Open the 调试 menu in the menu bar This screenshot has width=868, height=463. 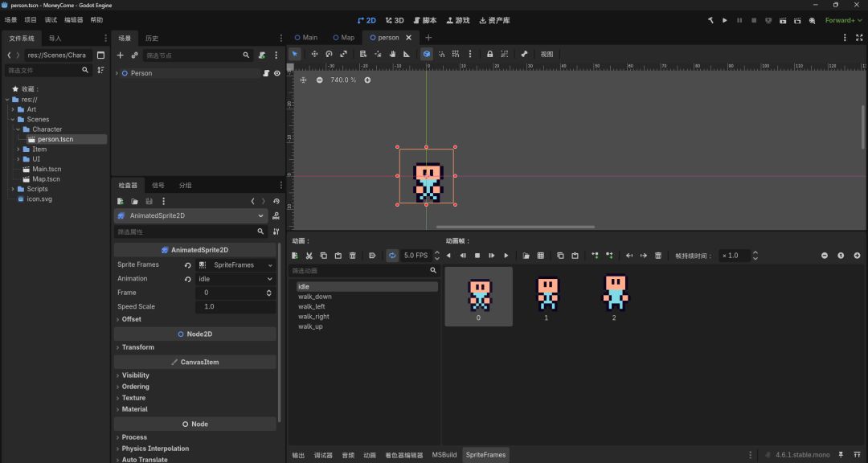tap(51, 20)
